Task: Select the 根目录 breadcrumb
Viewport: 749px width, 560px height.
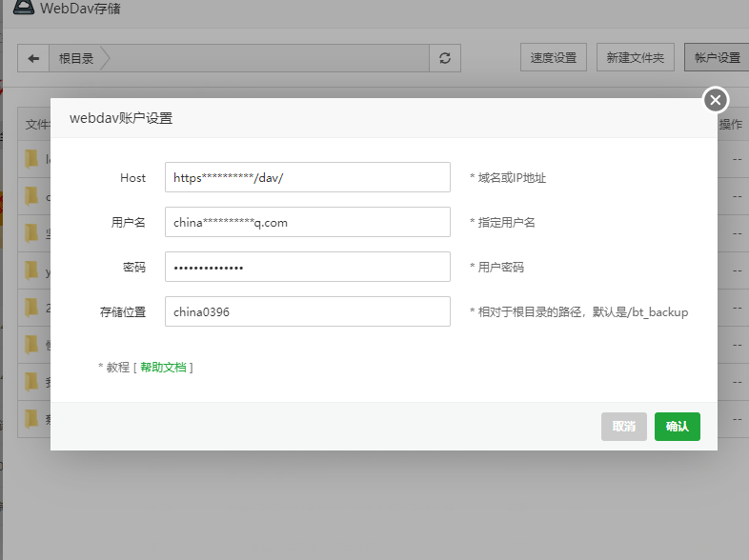Action: click(x=76, y=58)
